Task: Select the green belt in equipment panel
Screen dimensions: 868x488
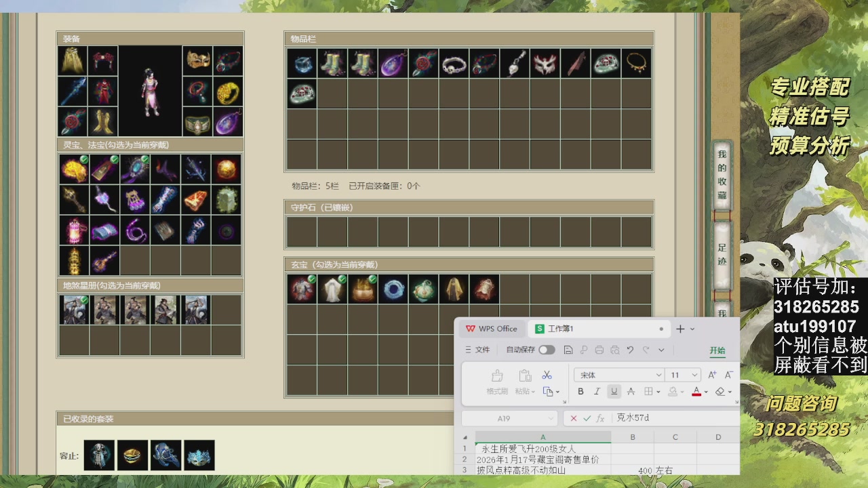Action: (198, 122)
